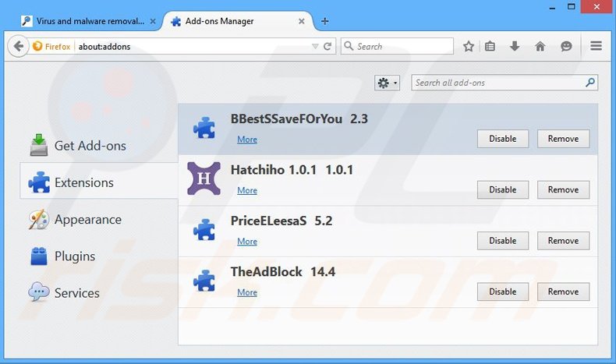Select the TheAdBlock 14.4 title
Image resolution: width=616 pixels, height=364 pixels.
click(x=283, y=272)
